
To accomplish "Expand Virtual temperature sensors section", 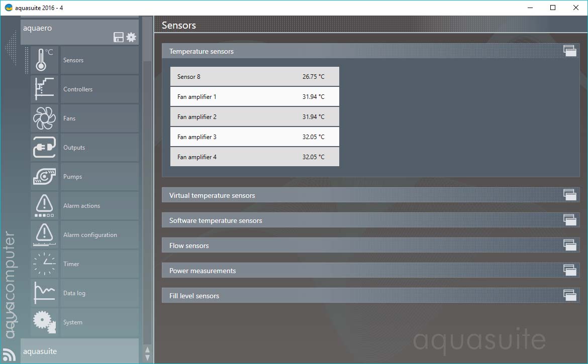I will point(212,195).
